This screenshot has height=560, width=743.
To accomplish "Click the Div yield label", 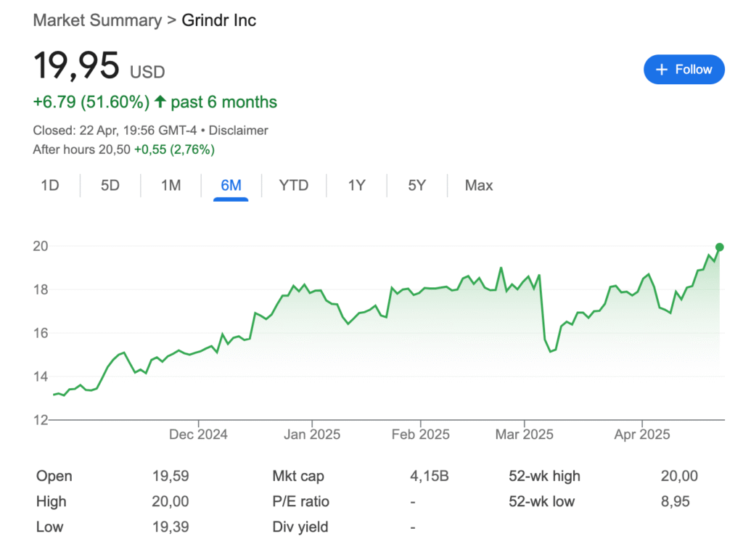I will tap(300, 527).
